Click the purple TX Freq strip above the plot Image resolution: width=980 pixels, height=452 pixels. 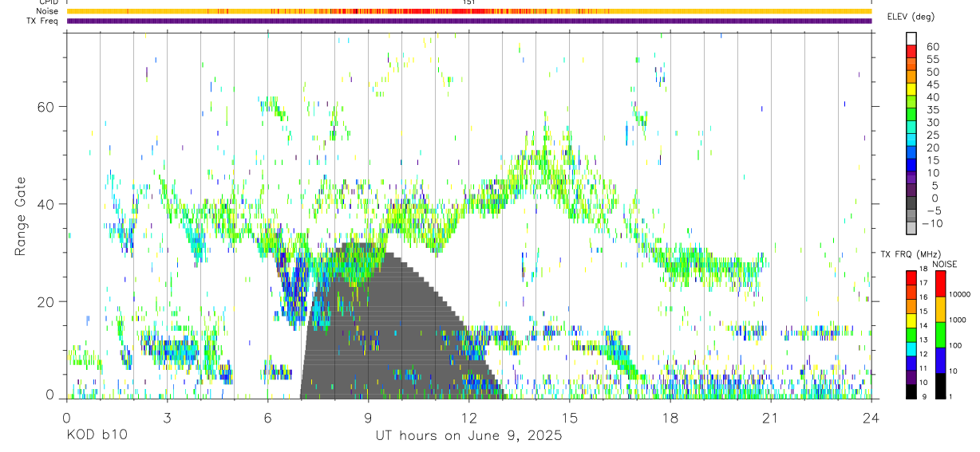pyautogui.click(x=469, y=21)
